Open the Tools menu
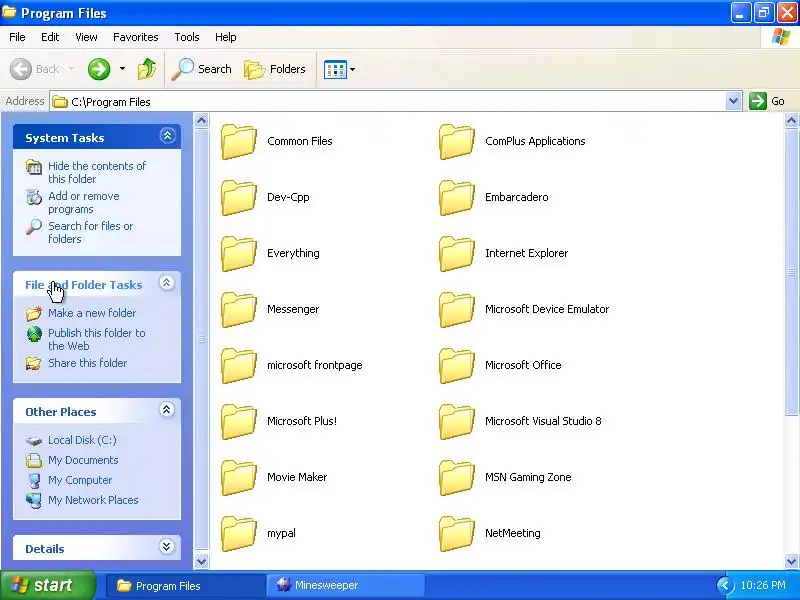800x600 pixels. click(187, 37)
